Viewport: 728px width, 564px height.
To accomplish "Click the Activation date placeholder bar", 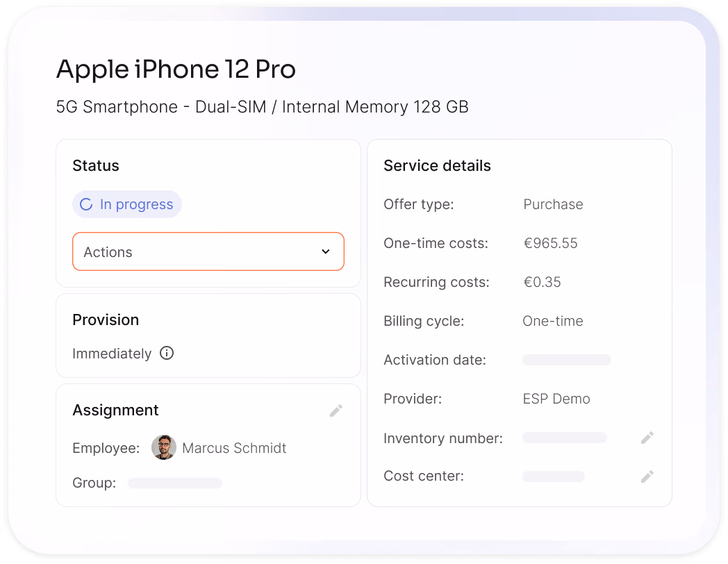I will pos(566,360).
